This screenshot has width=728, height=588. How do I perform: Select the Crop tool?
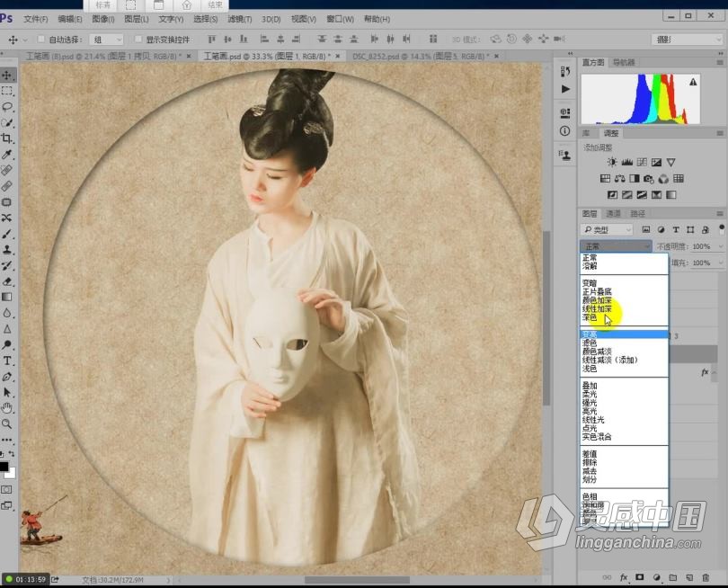point(7,138)
